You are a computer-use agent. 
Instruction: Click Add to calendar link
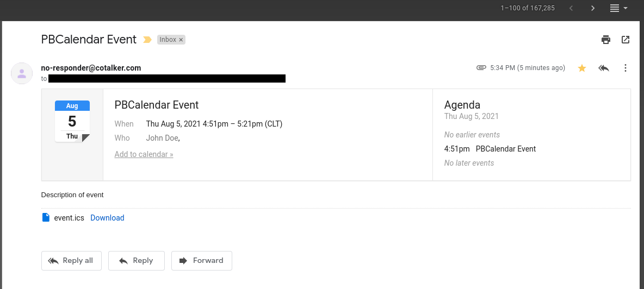(x=144, y=154)
